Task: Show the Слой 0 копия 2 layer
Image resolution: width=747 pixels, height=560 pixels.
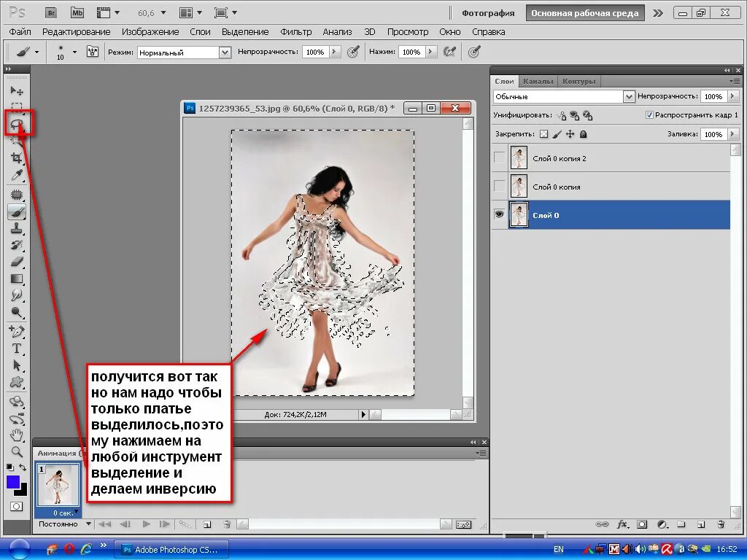Action: 499,157
